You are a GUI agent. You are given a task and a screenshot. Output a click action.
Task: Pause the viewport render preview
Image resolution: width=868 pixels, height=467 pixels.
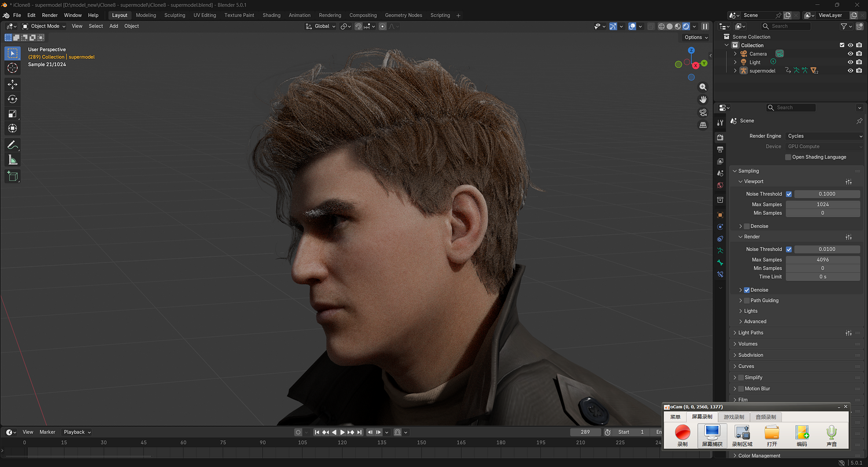[705, 26]
